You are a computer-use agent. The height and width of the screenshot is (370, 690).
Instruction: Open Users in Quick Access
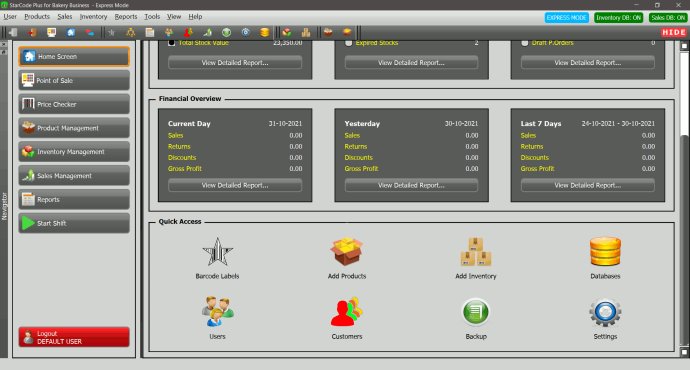click(x=217, y=319)
